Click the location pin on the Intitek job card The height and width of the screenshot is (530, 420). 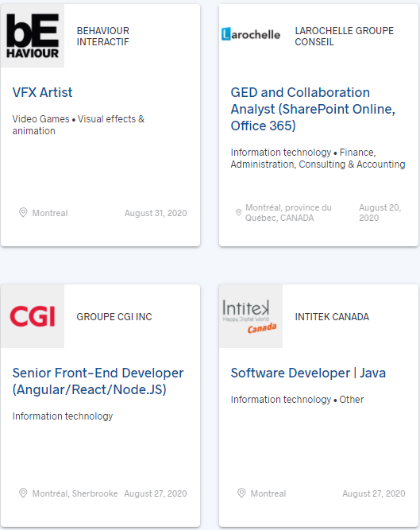pos(241,493)
